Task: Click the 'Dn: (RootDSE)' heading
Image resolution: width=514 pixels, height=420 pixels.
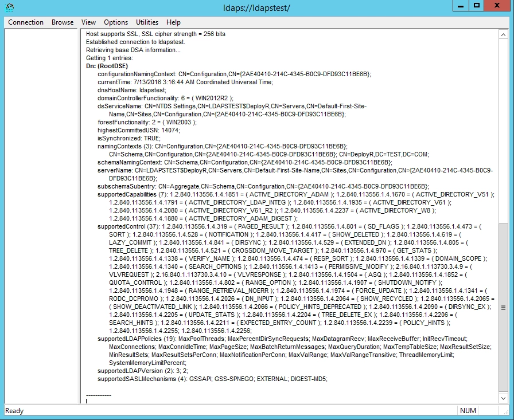Action: pyautogui.click(x=107, y=66)
